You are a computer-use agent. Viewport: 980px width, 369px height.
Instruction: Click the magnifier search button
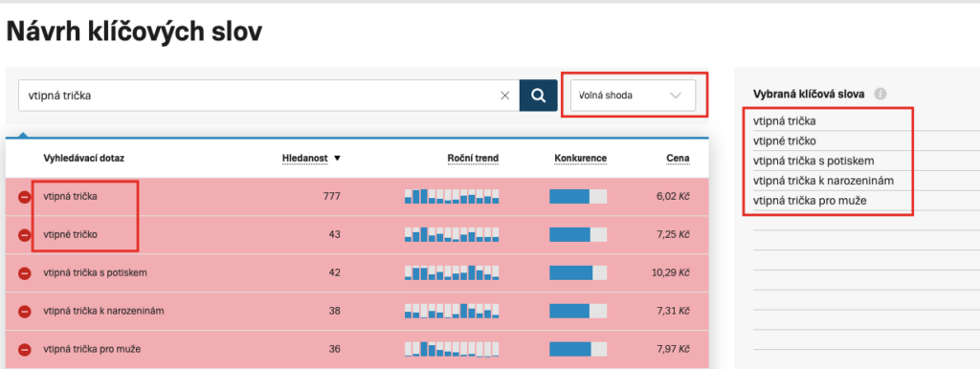tap(538, 96)
